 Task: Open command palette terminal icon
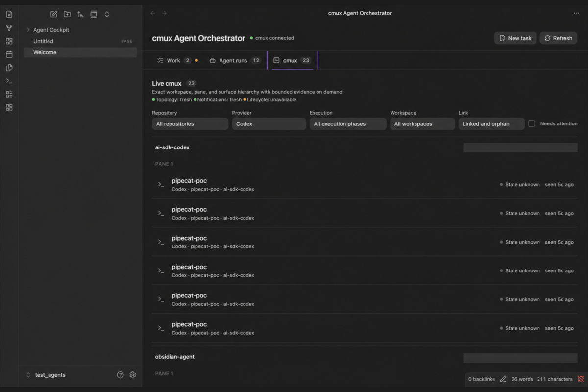pos(9,81)
